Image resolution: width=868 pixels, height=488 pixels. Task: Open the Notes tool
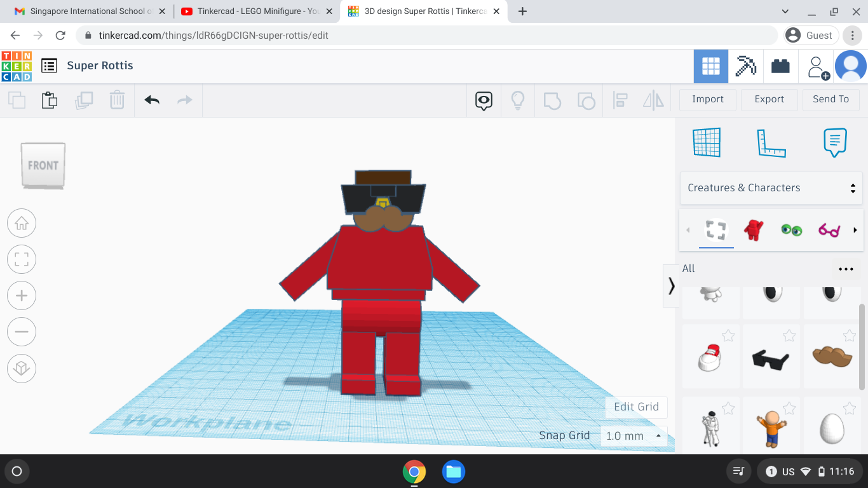tap(835, 142)
